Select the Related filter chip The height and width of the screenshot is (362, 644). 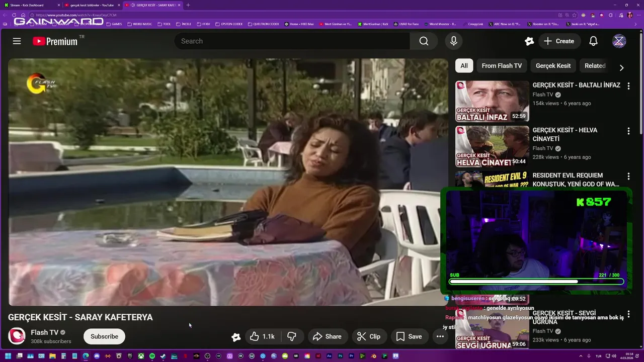coord(595,66)
